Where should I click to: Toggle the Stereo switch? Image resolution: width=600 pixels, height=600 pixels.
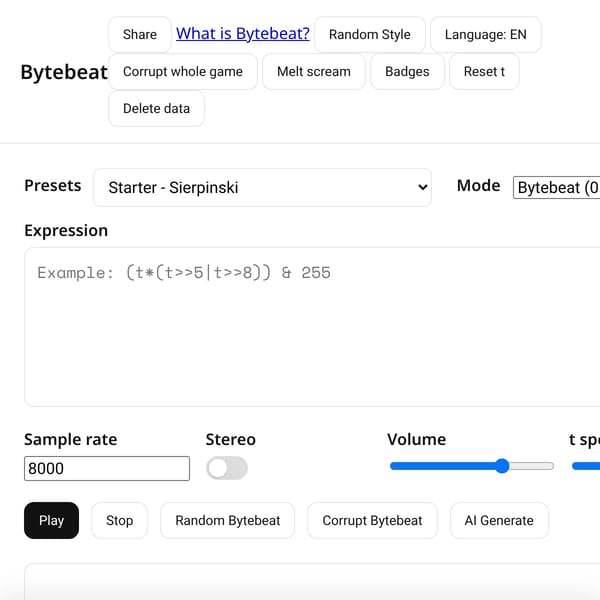click(x=227, y=468)
